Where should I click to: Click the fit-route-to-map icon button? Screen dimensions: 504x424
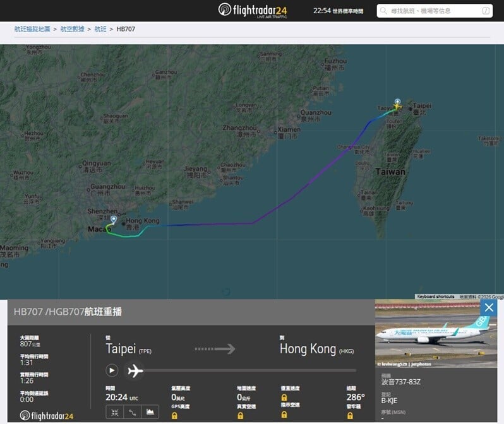point(115,413)
